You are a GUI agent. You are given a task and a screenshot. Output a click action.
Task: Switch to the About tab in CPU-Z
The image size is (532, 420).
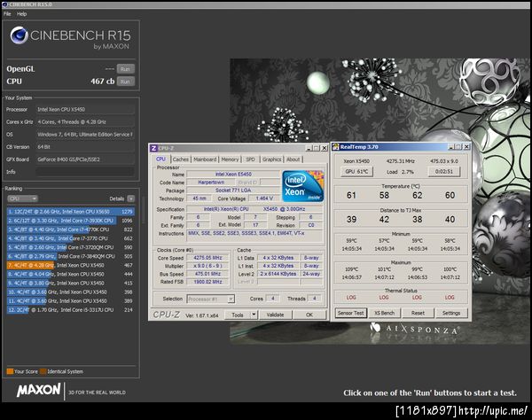coord(293,159)
